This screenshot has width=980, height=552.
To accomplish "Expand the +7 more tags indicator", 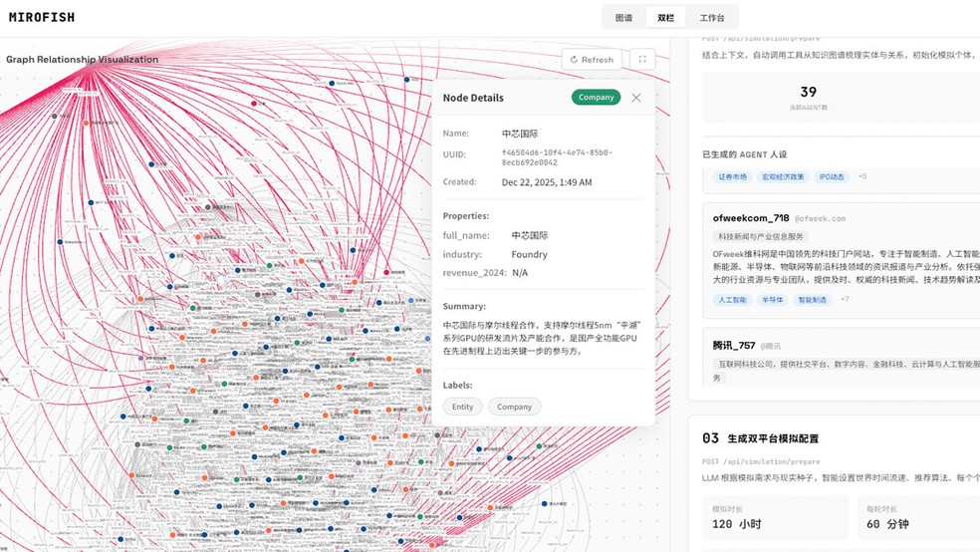I will pos(845,299).
